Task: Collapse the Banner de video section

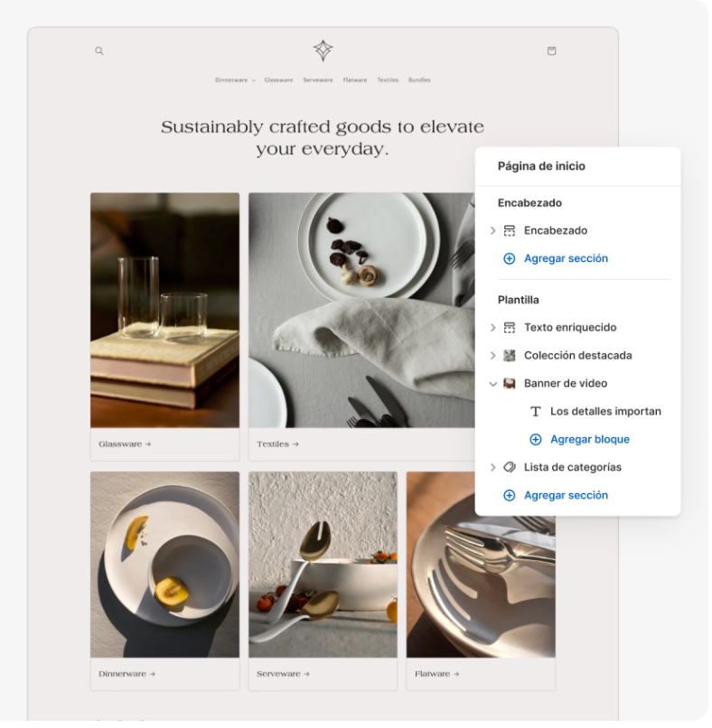Action: coord(492,384)
